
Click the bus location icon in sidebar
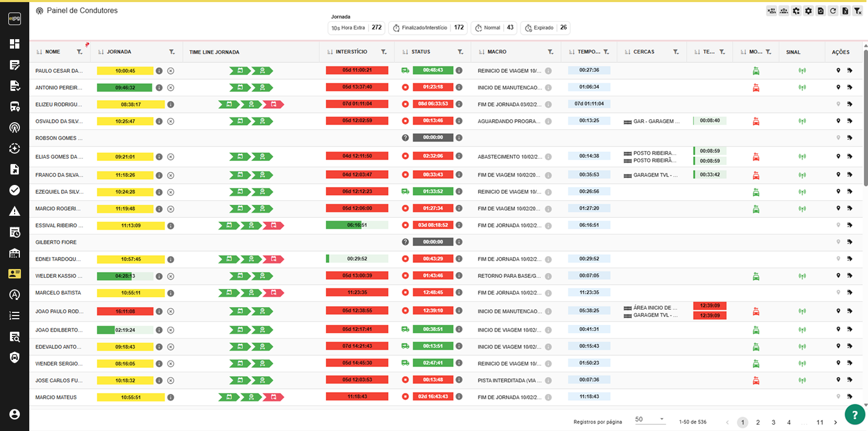15,107
